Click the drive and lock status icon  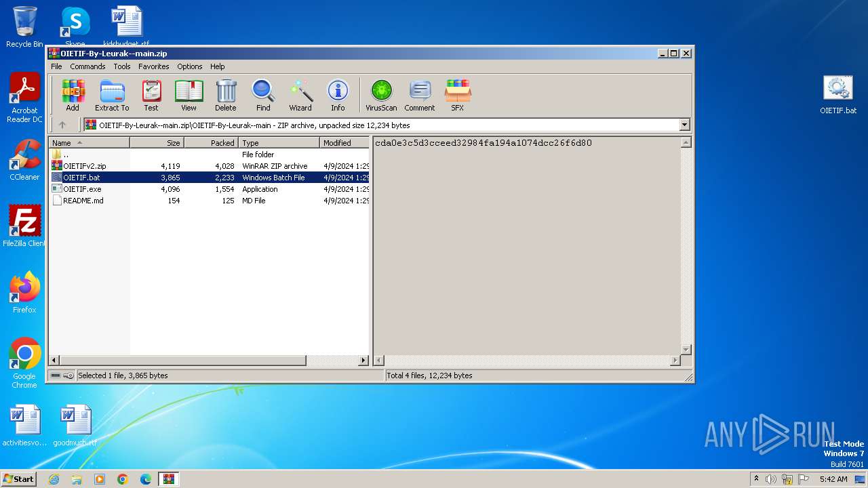(62, 375)
